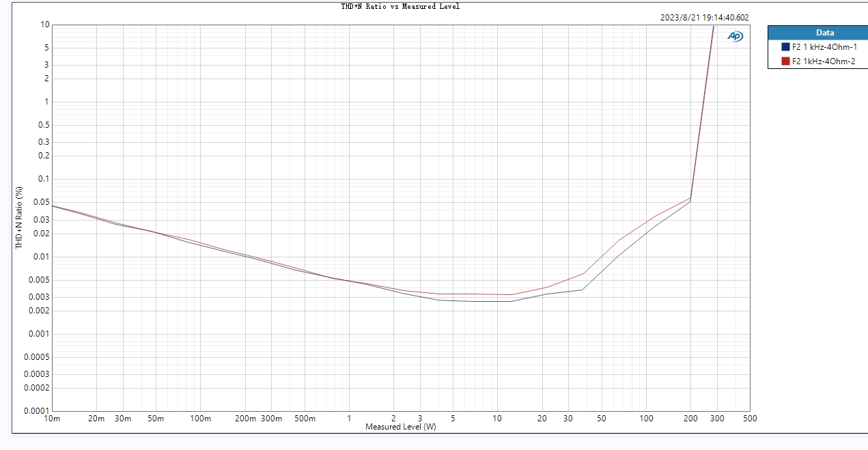Click the 10m tick label on x-axis
Image resolution: width=868 pixels, height=450 pixels.
(51, 418)
